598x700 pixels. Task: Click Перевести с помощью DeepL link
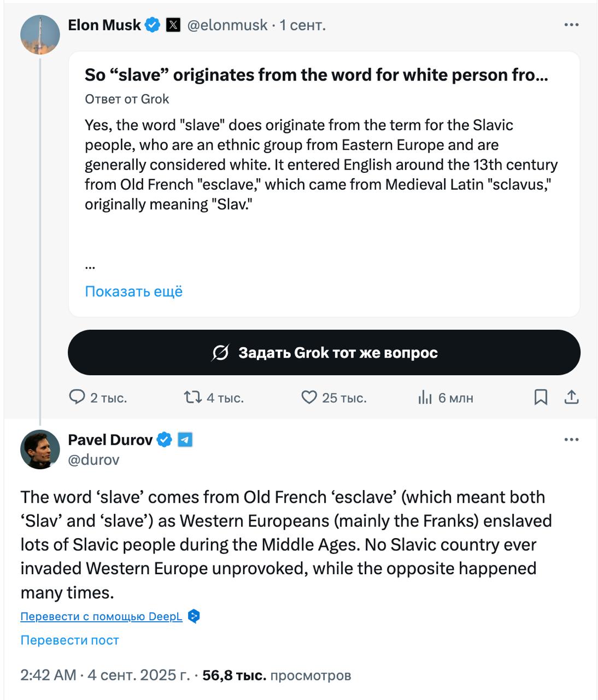[101, 616]
